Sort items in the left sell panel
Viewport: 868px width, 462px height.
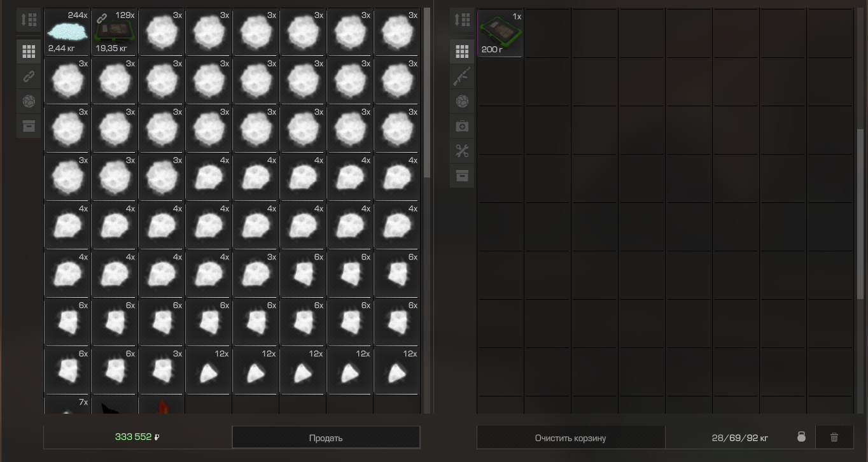pyautogui.click(x=29, y=20)
